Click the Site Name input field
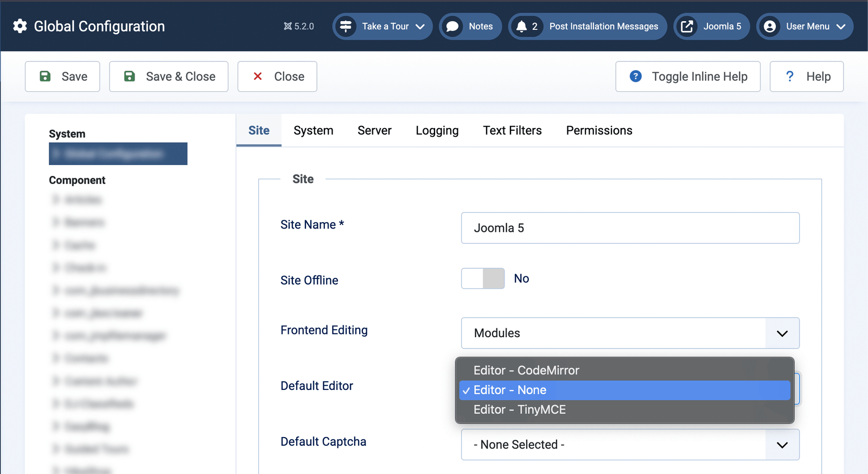This screenshot has height=474, width=868. [630, 228]
